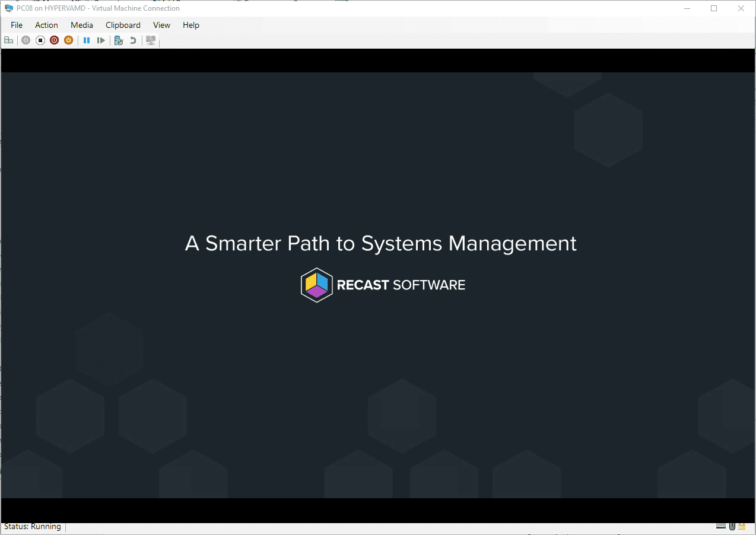
Task: Click the security status icon in status bar
Action: point(741,526)
